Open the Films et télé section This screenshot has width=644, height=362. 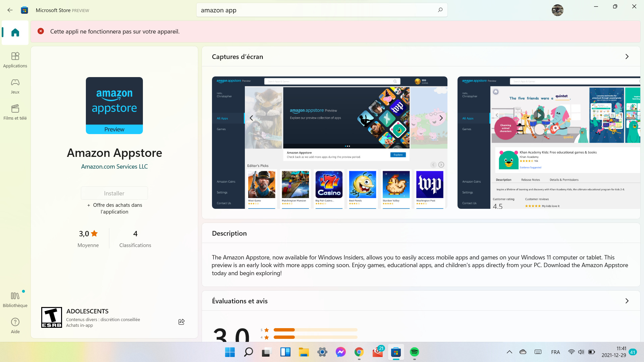[x=15, y=112]
